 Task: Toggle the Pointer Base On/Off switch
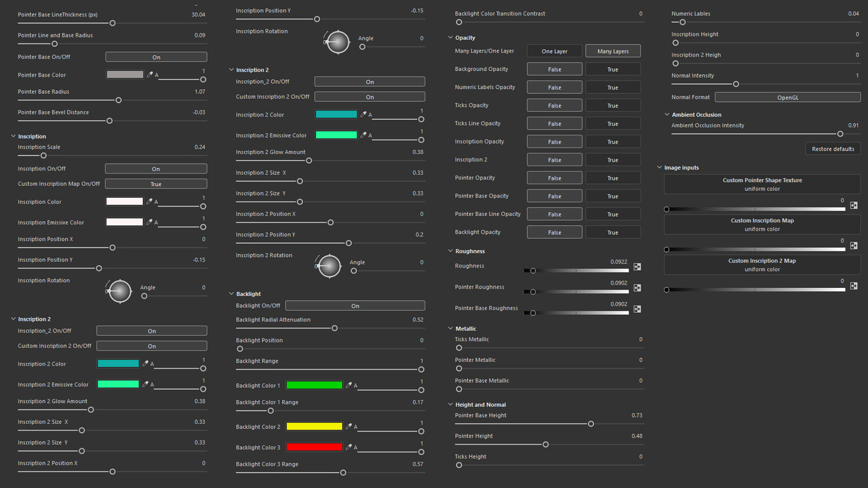(156, 57)
